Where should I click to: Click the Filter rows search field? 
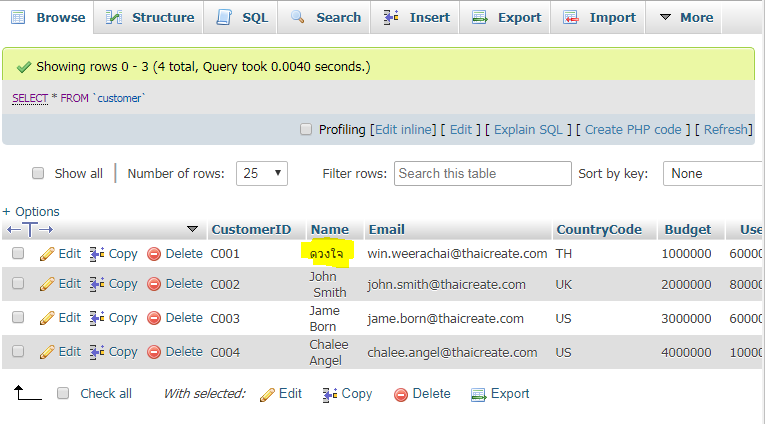coord(482,173)
